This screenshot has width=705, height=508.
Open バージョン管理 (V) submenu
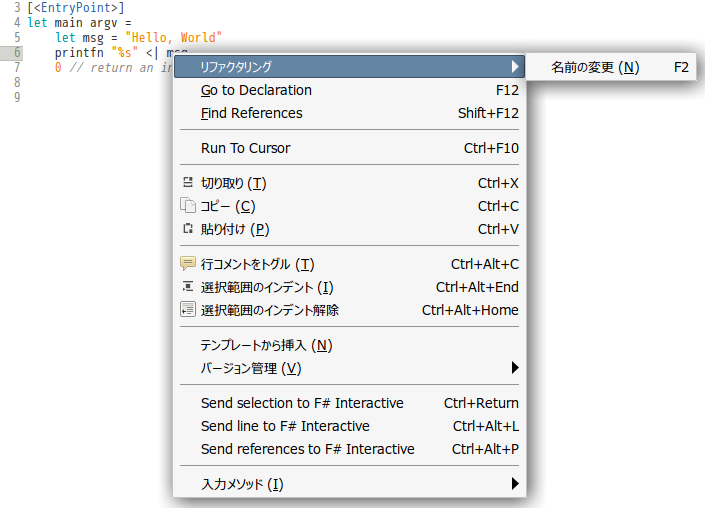click(x=349, y=368)
